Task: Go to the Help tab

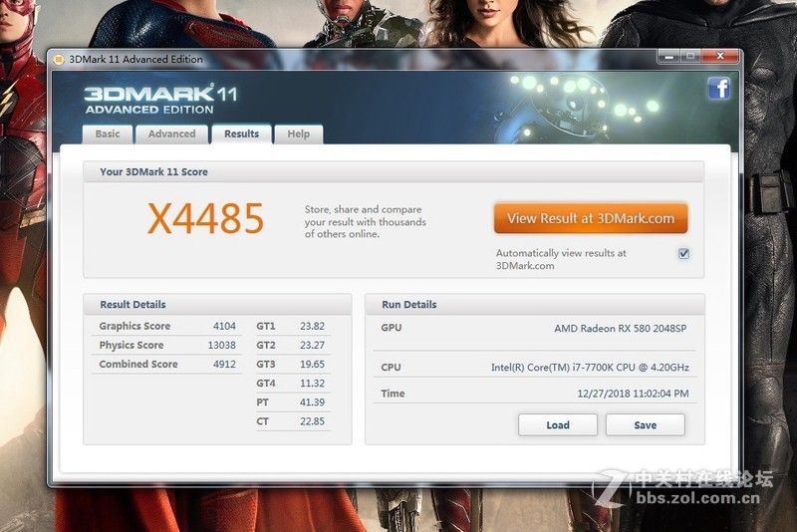Action: pyautogui.click(x=298, y=134)
